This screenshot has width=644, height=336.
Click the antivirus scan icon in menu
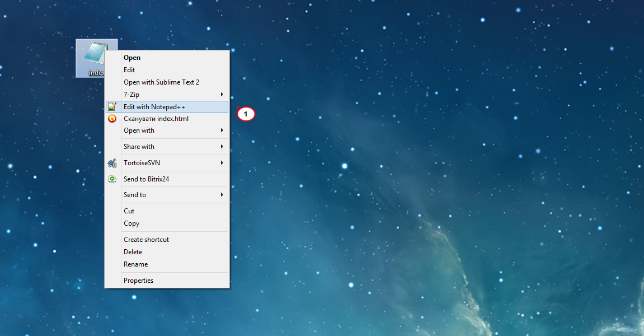(112, 119)
